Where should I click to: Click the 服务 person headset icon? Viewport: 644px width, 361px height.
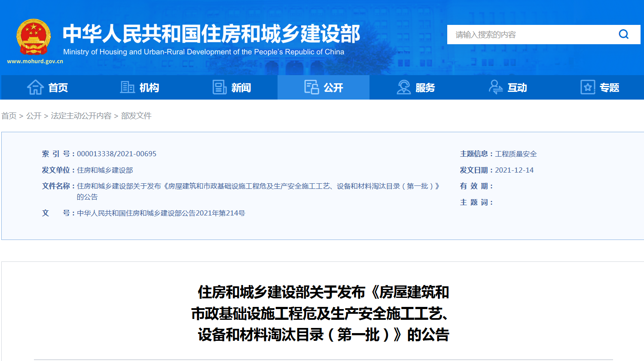click(x=403, y=87)
